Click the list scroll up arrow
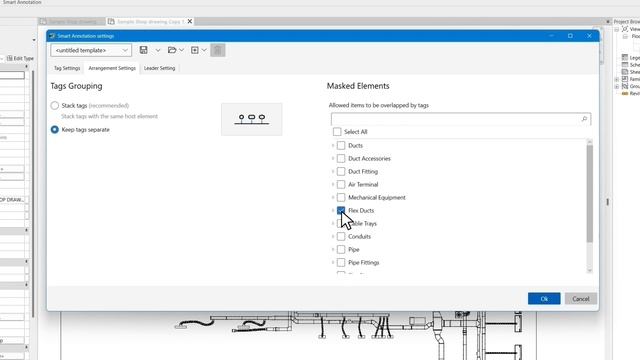Screen dimensions: 640x360 click(589, 141)
